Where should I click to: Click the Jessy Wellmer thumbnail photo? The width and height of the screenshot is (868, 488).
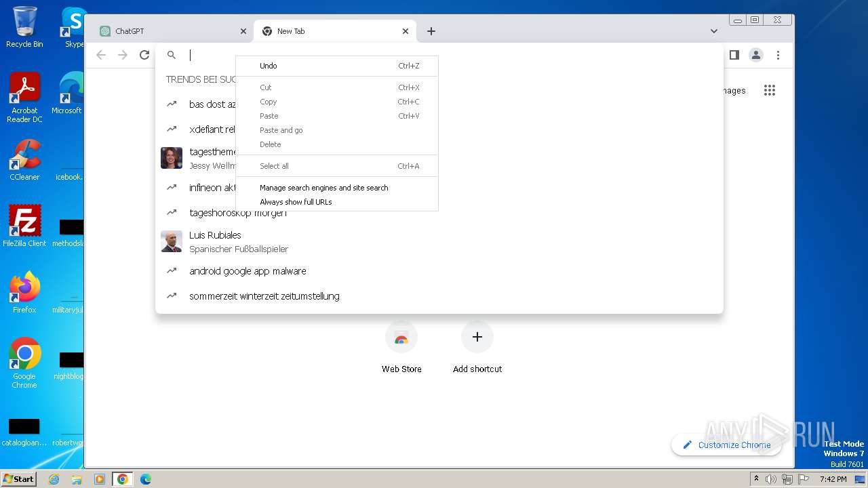(172, 158)
